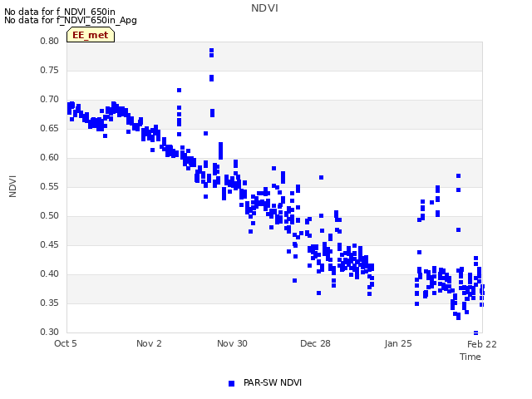The width and height of the screenshot is (532, 399).
Task: Click the EE_met annotation tag
Action: coord(91,35)
